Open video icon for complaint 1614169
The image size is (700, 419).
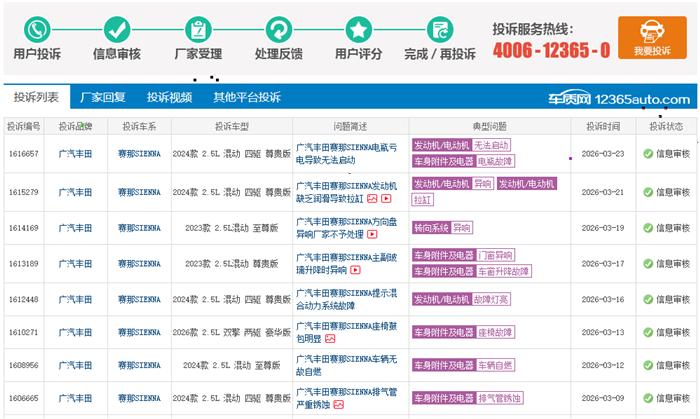(373, 235)
